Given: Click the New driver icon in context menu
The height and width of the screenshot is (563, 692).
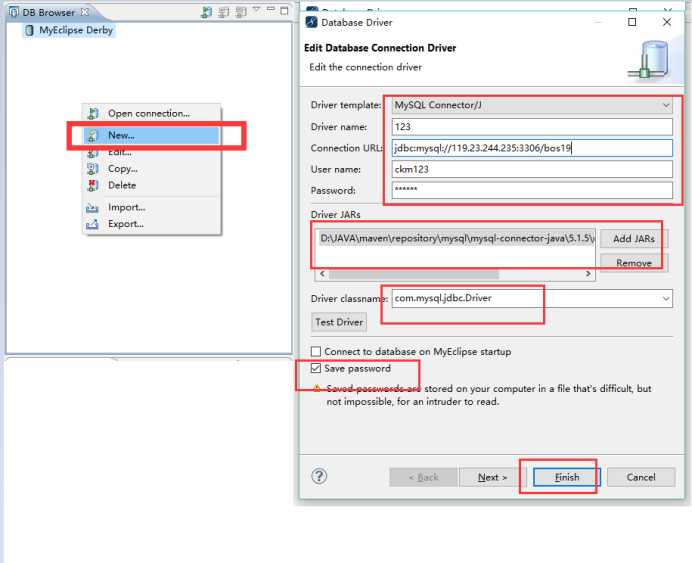Looking at the screenshot, I should (93, 135).
